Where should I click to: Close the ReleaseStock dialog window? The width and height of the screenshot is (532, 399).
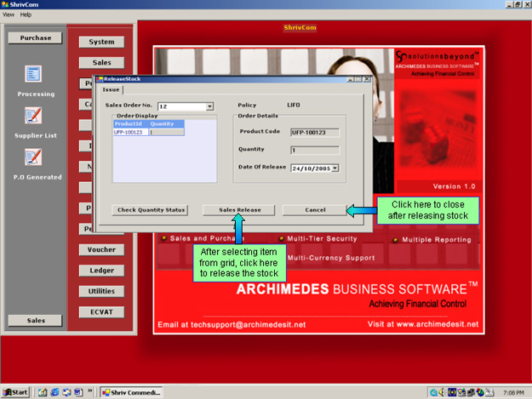[x=368, y=79]
